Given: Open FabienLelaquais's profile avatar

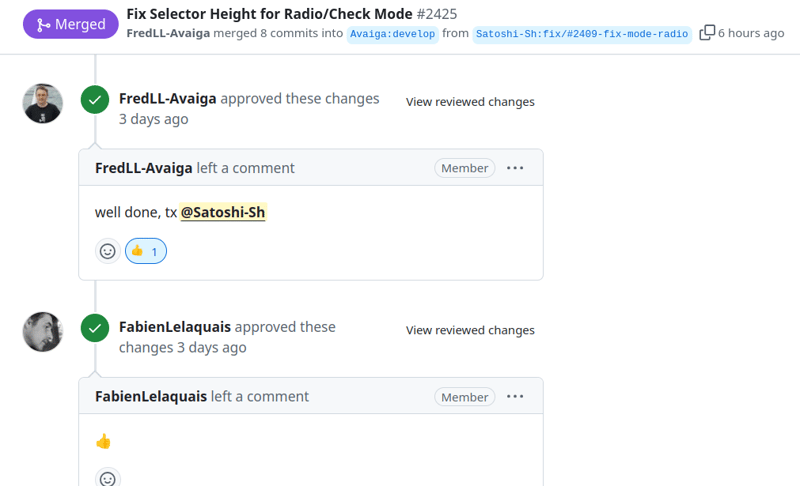Looking at the screenshot, I should tap(43, 332).
